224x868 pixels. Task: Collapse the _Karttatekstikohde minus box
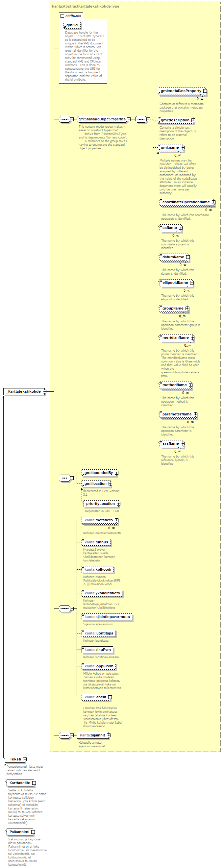tap(44, 391)
